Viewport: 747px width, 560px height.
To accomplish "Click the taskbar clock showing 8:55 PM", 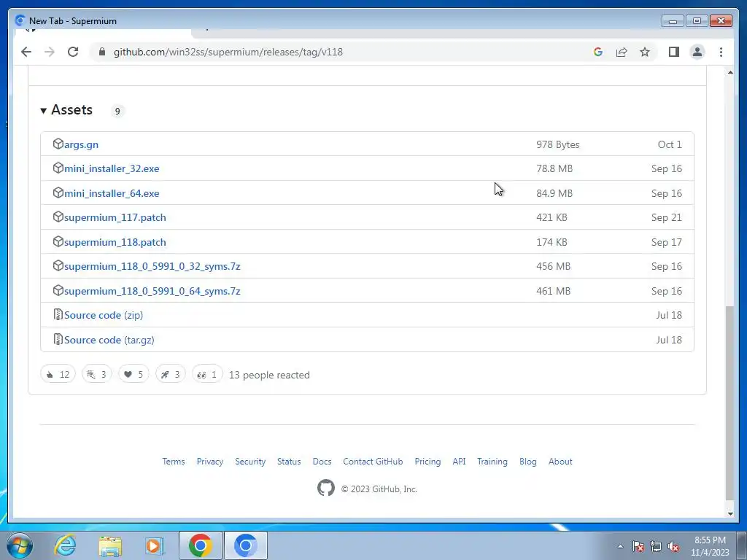I will (710, 546).
